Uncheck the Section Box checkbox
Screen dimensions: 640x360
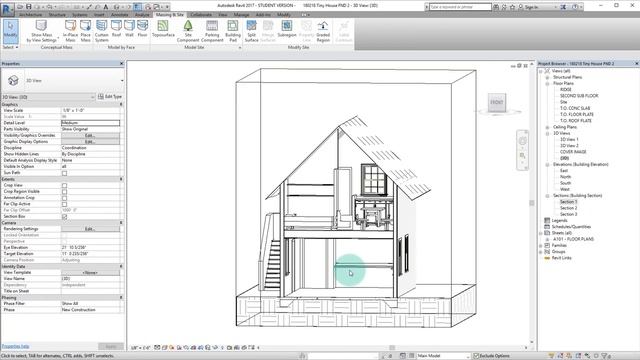point(64,217)
